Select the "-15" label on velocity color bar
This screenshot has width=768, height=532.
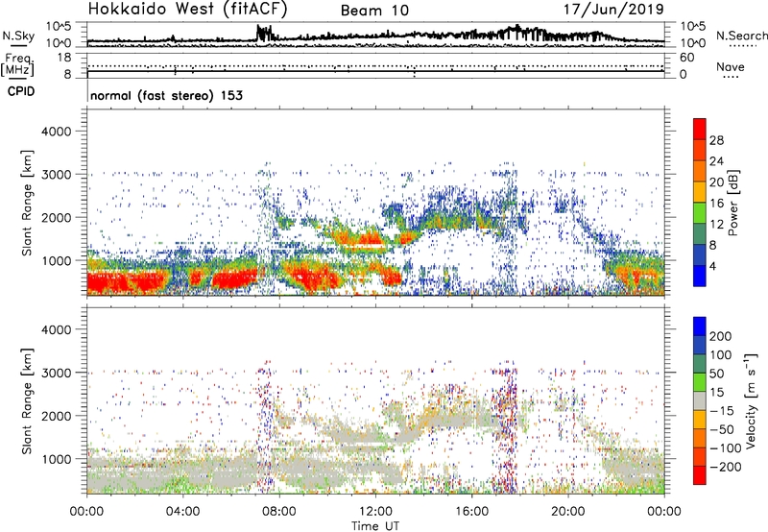(721, 411)
